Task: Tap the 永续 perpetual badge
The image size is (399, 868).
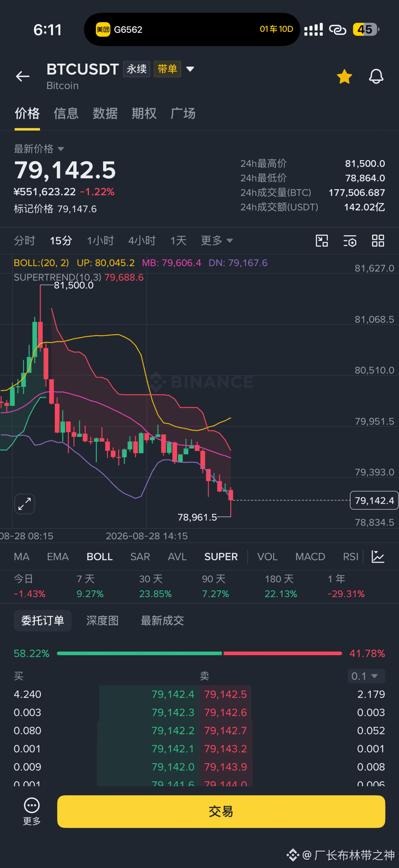Action: pyautogui.click(x=137, y=69)
